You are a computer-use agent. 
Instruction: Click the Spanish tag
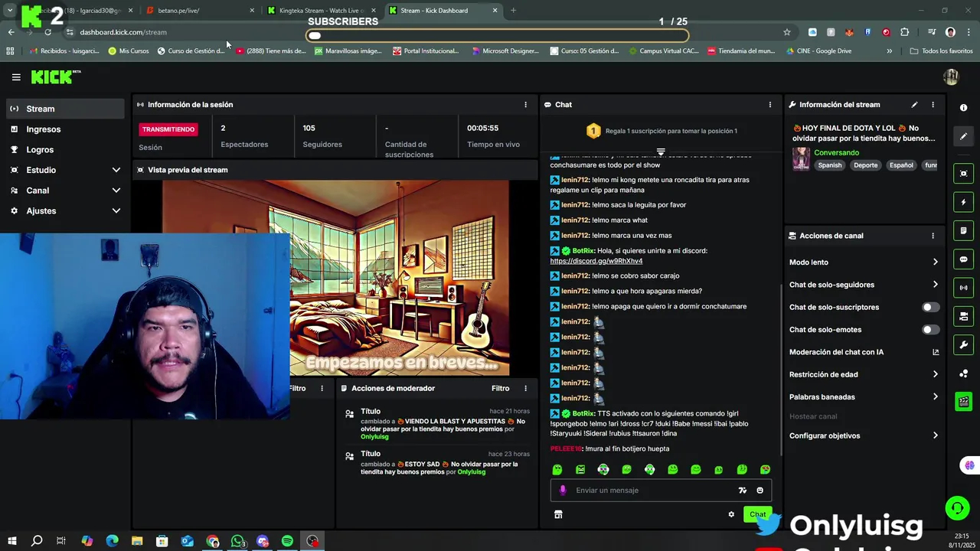pyautogui.click(x=830, y=165)
